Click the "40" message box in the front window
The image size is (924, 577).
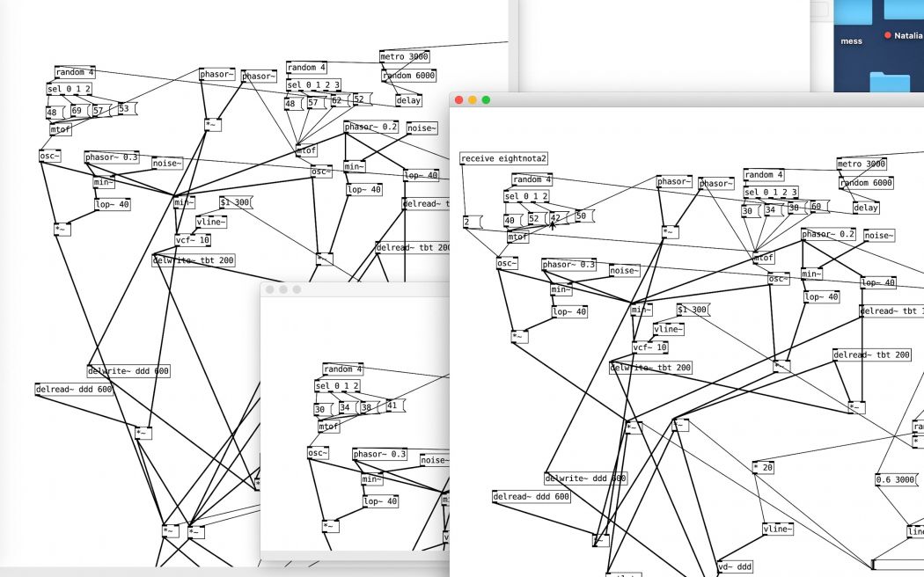(513, 220)
